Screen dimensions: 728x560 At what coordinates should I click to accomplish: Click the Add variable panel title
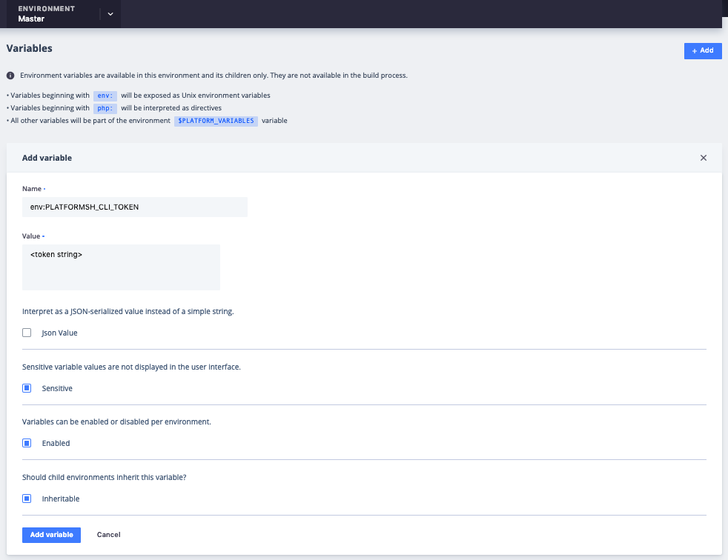(x=47, y=158)
